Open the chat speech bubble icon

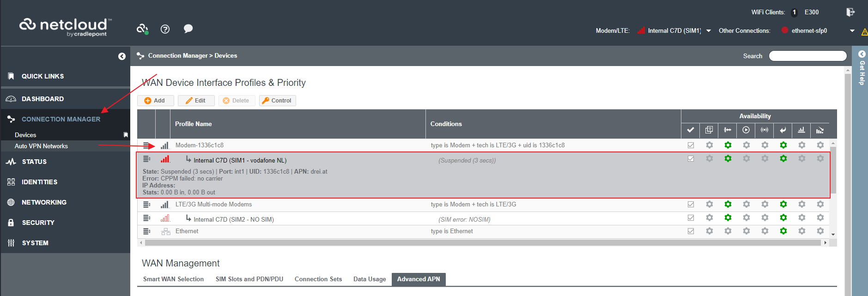(188, 29)
